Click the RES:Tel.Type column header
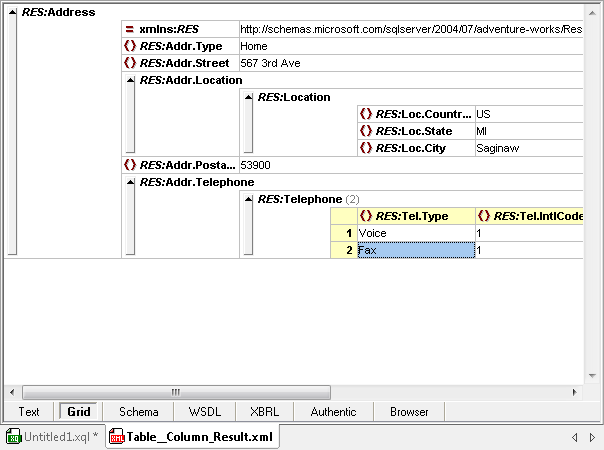Screen dimensions: 604x450 tap(416, 216)
